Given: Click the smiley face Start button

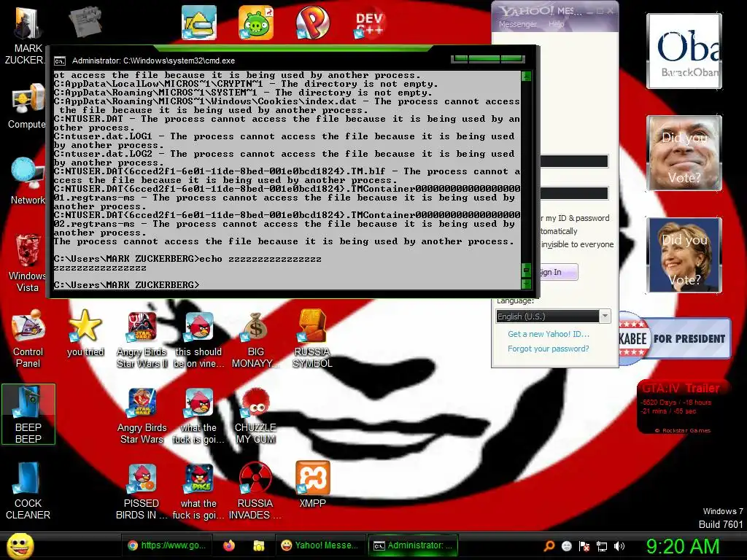Looking at the screenshot, I should [x=20, y=545].
